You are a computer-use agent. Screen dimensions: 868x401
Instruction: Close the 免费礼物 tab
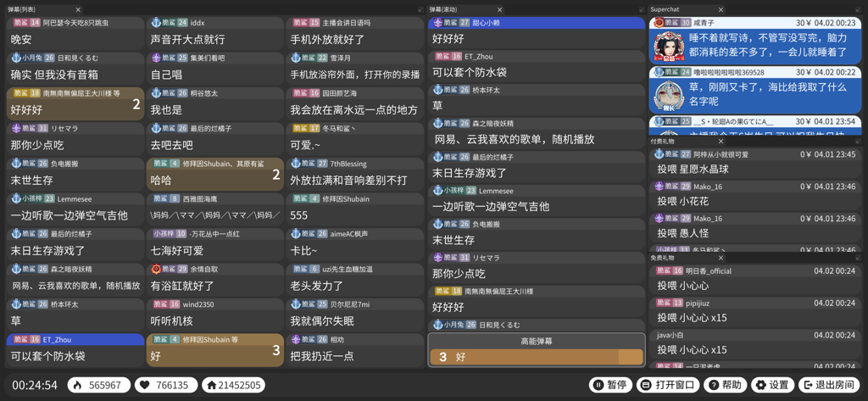coord(721,258)
